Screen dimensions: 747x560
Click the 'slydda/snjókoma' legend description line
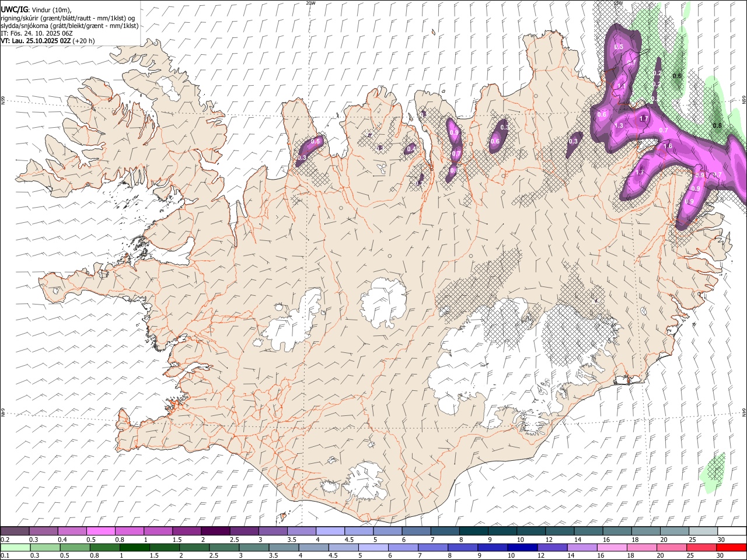tap(69, 26)
